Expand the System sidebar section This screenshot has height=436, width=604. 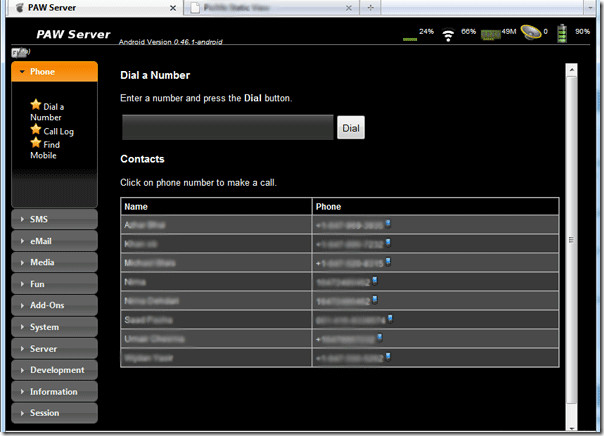pyautogui.click(x=54, y=327)
